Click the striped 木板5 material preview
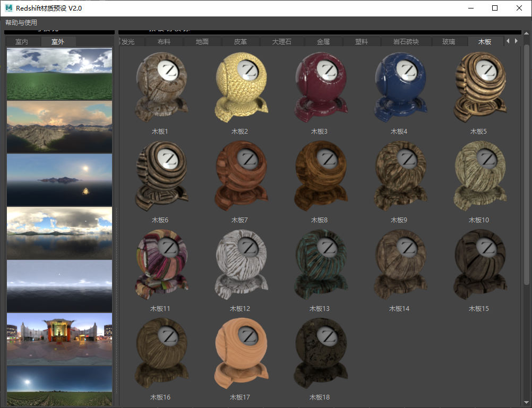Viewport: 532px width, 408px height. (x=478, y=87)
